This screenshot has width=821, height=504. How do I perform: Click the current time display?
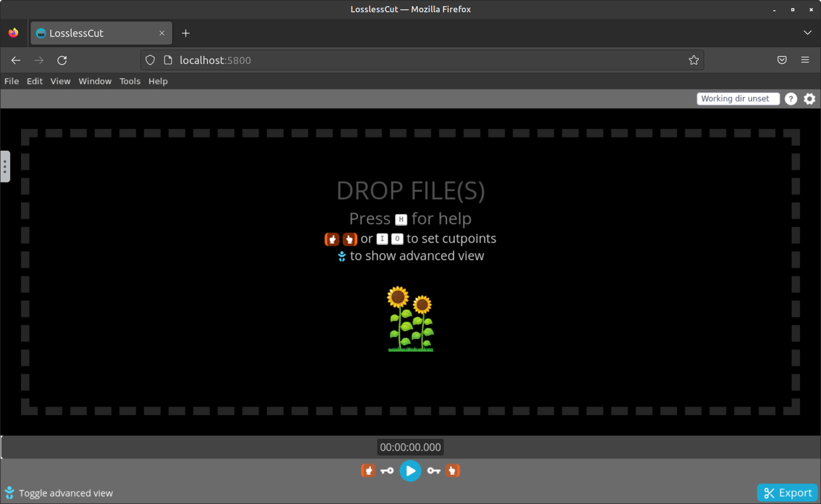pos(410,447)
